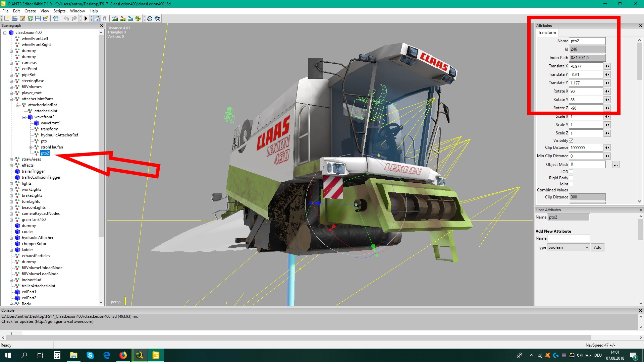Image resolution: width=644 pixels, height=362 pixels.
Task: Click the Translate Y value field
Action: (586, 75)
